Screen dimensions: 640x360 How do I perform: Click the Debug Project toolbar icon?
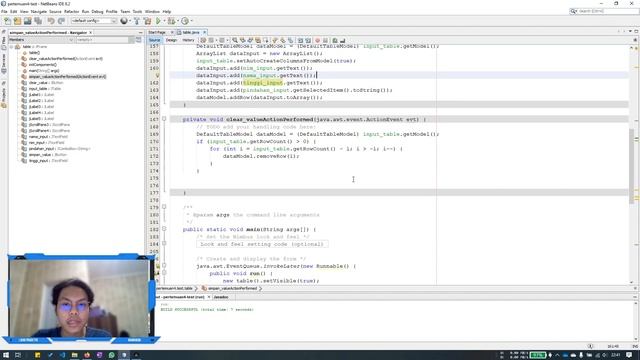(x=171, y=21)
